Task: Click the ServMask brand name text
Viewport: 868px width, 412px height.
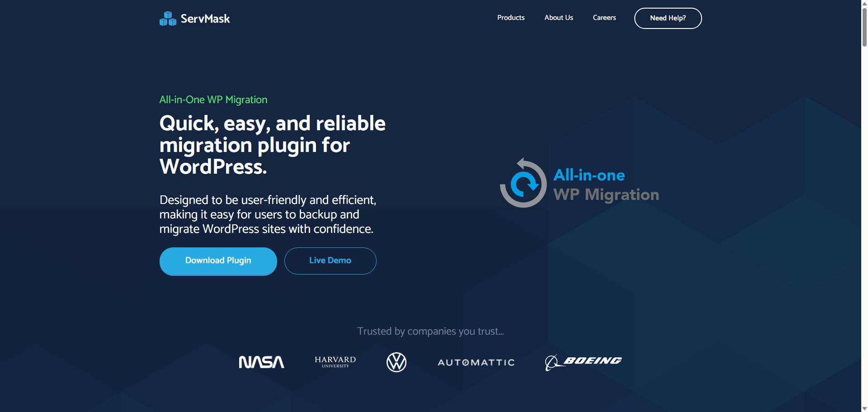Action: [x=206, y=19]
